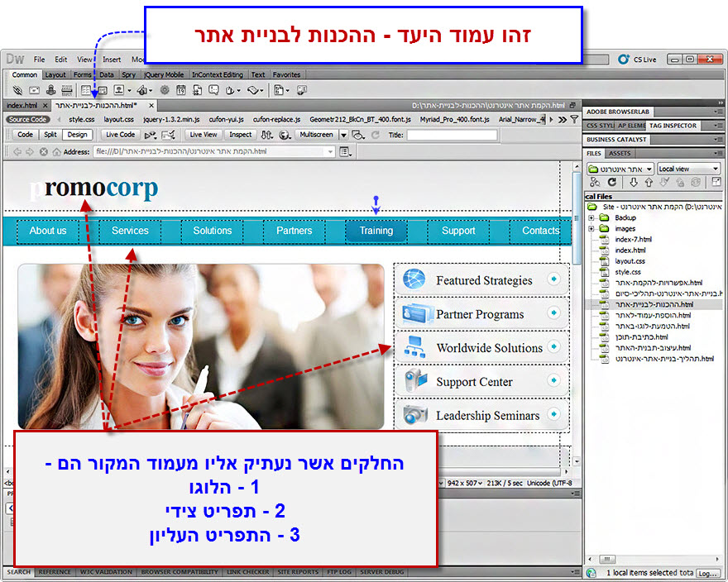Refresh the Files panel
Screen dimensions: 728x582
coord(612,183)
